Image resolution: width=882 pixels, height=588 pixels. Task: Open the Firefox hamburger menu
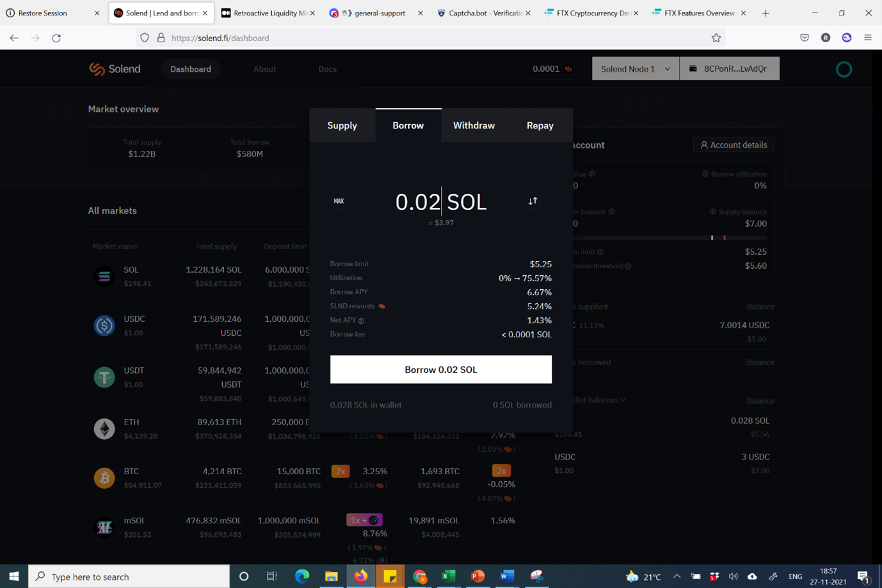868,38
